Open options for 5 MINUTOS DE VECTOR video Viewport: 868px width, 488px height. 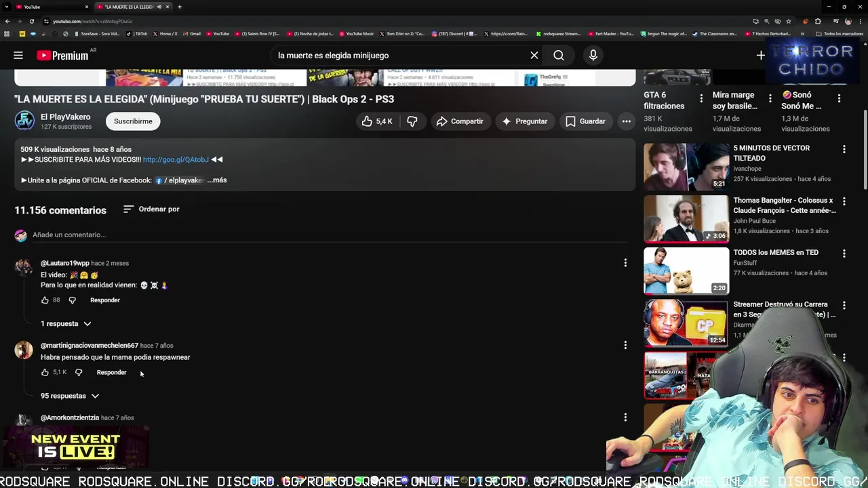pos(844,149)
